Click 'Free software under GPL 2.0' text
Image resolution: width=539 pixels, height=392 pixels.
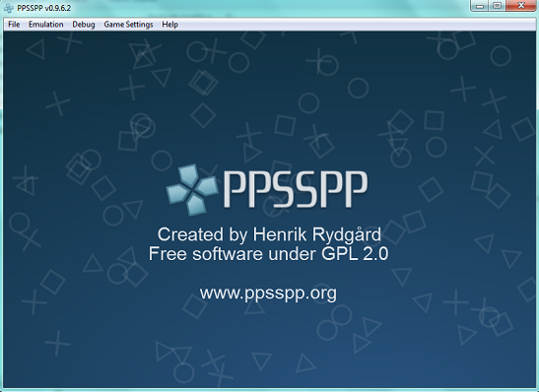click(268, 254)
